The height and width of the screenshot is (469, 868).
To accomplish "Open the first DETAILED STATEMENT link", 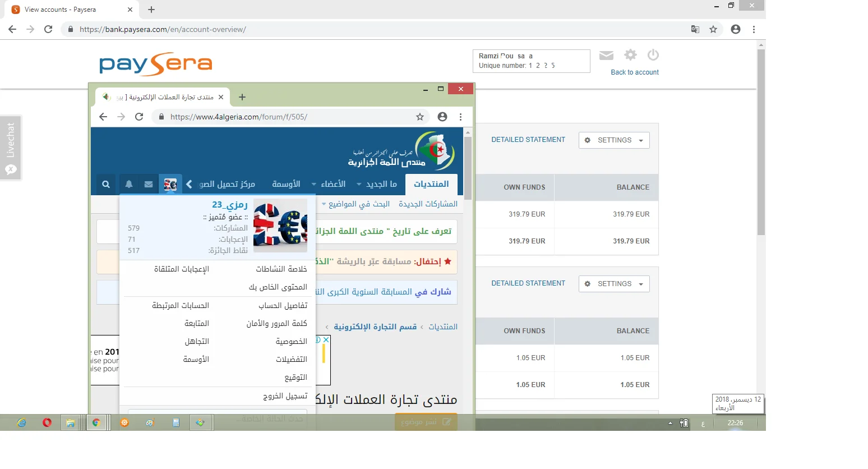I will [x=528, y=140].
